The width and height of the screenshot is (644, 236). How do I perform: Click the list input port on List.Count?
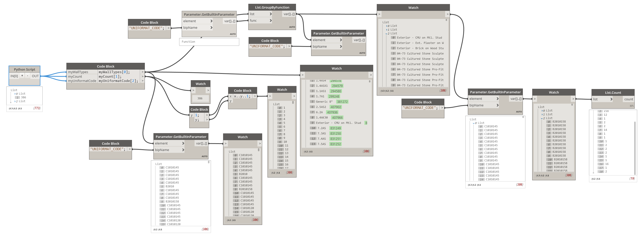(x=611, y=99)
